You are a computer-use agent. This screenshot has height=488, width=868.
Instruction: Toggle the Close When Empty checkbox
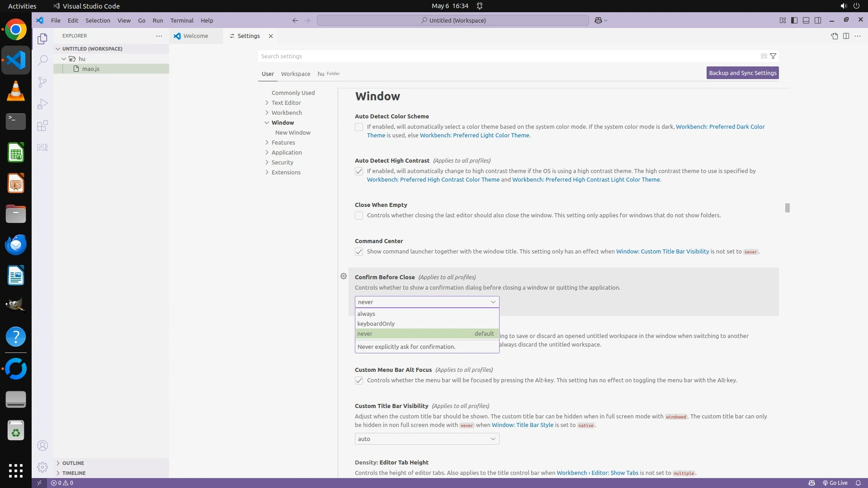359,216
